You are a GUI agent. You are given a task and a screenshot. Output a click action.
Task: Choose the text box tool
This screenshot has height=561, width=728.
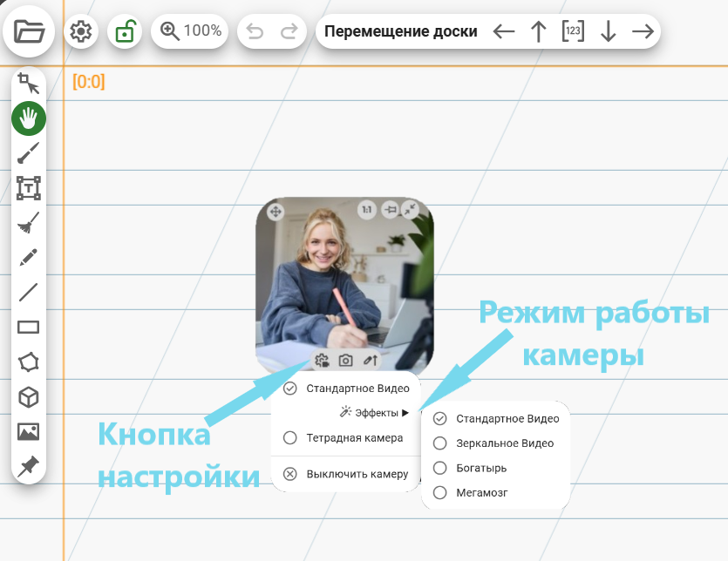point(29,187)
